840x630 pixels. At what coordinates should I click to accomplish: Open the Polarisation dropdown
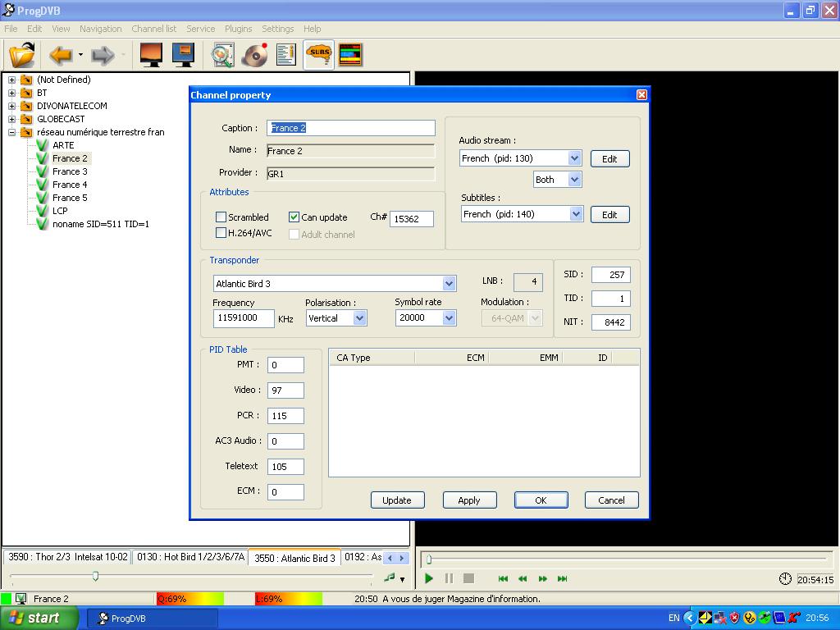(x=359, y=318)
